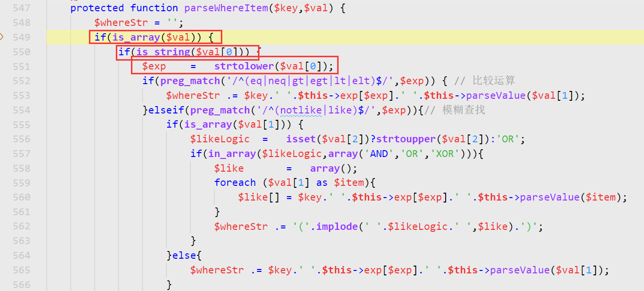The image size is (644, 291).
Task: Click the $like variable on line 558
Action: (x=229, y=168)
